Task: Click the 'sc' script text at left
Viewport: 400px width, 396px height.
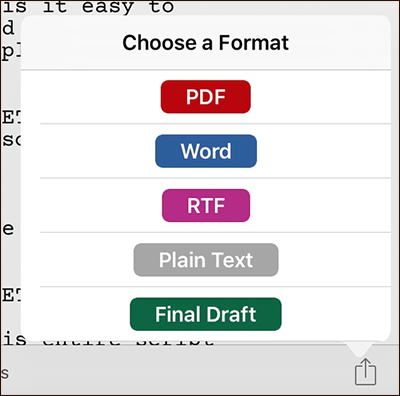Action: pos(11,140)
